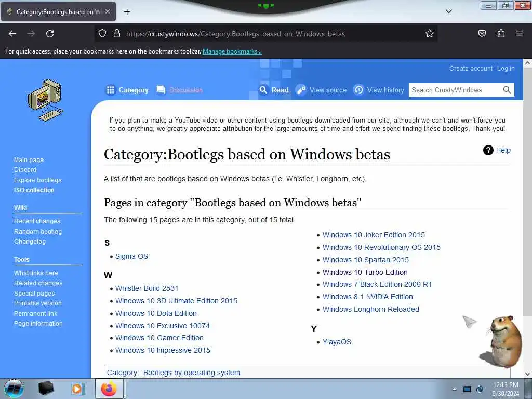Open the Windows Start orb
532x399 pixels.
pyautogui.click(x=14, y=389)
